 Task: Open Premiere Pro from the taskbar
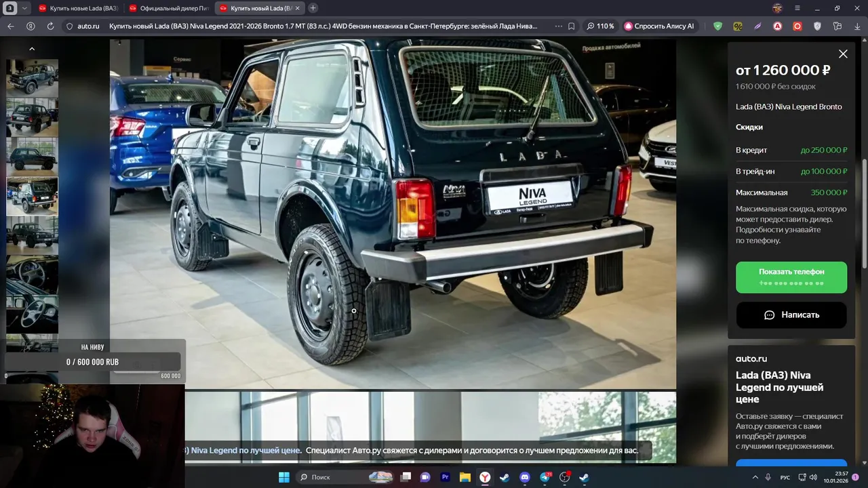coord(446,477)
